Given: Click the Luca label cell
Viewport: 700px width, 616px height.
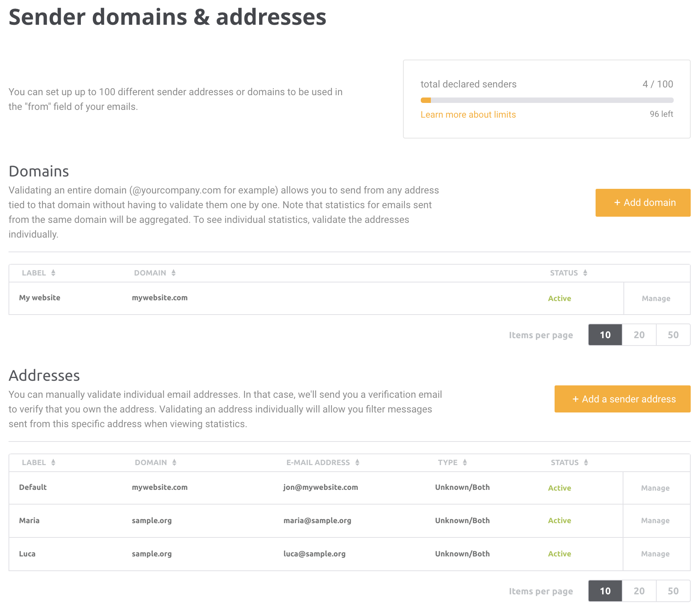Looking at the screenshot, I should pos(27,554).
